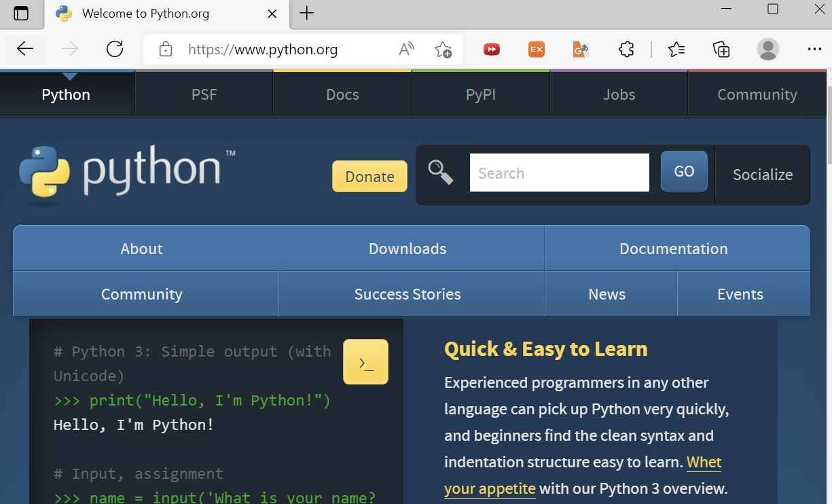
Task: Select the PyPI top navigation tab
Action: point(480,94)
